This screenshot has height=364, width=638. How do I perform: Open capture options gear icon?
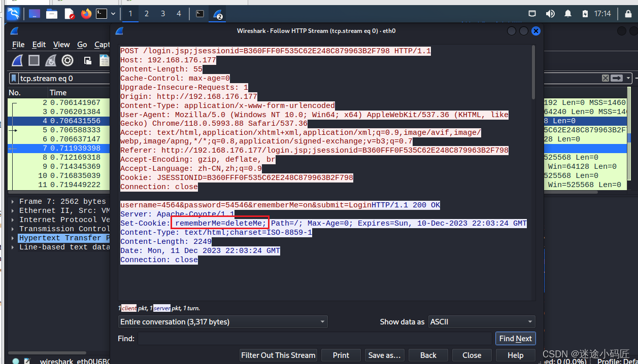(68, 61)
